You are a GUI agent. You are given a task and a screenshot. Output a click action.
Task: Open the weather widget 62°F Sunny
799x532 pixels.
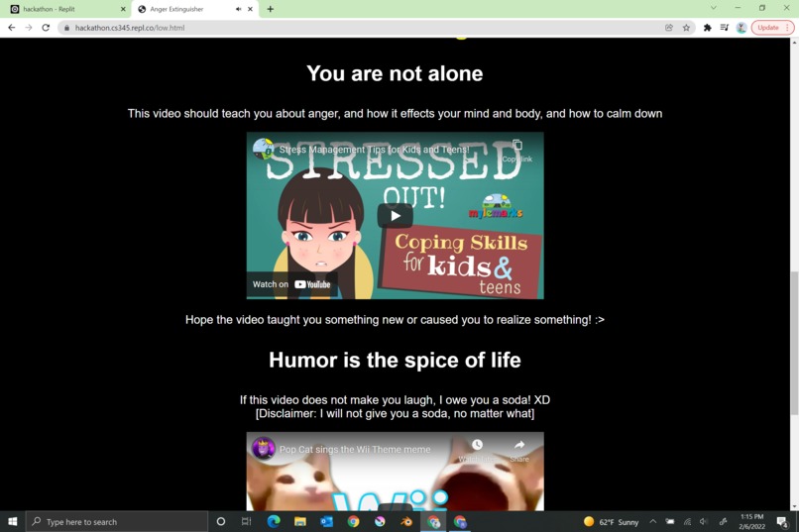[x=611, y=522]
